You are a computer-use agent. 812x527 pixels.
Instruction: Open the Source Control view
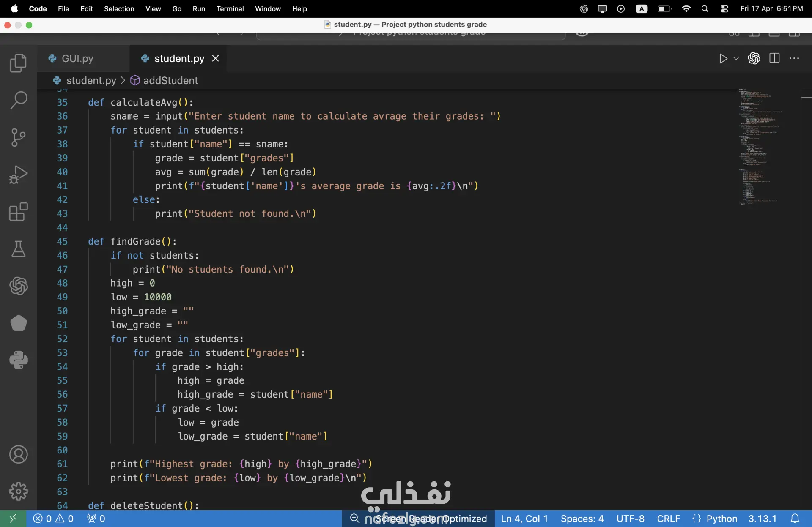18,137
